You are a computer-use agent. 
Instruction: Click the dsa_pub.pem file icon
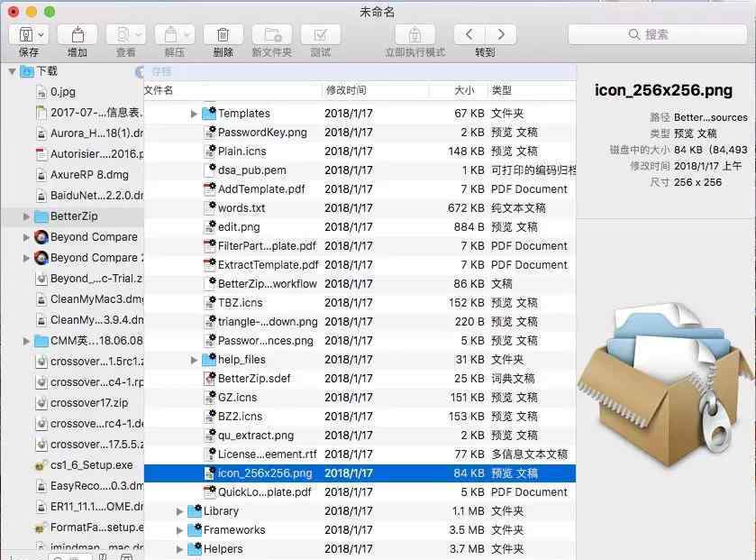(x=210, y=170)
